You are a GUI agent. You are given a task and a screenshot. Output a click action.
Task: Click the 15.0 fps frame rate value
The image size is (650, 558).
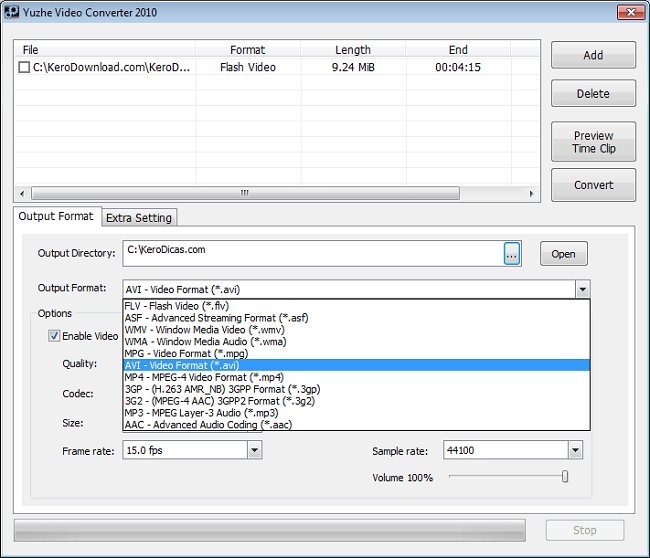click(x=144, y=450)
